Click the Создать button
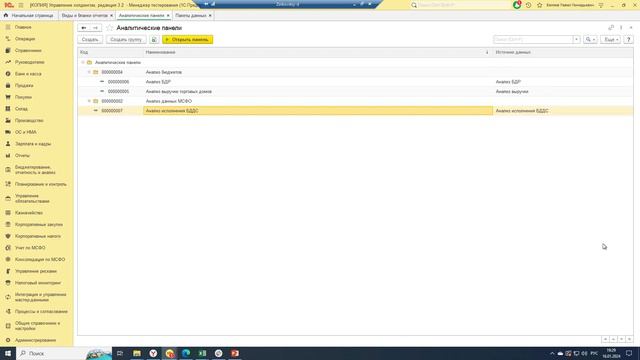 click(90, 40)
